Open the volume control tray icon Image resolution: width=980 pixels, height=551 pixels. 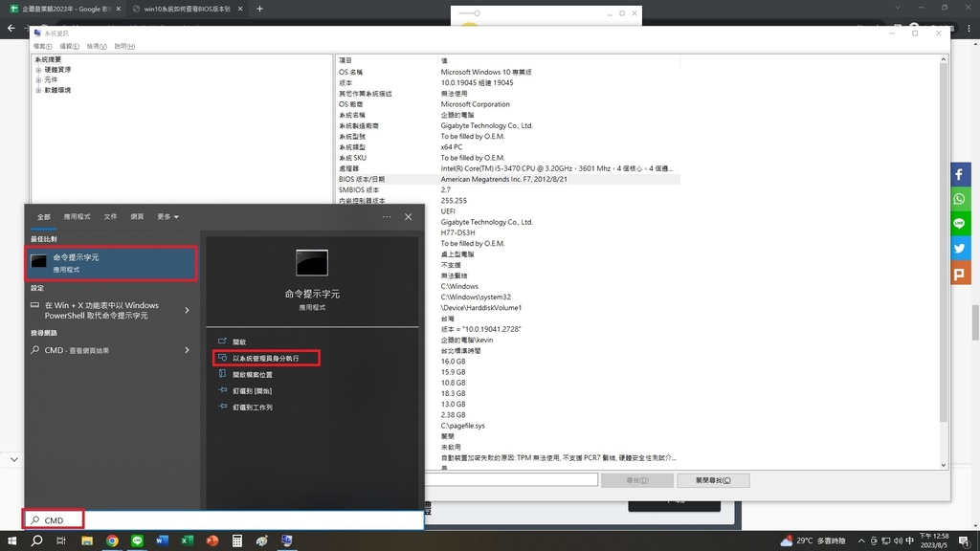(x=898, y=541)
